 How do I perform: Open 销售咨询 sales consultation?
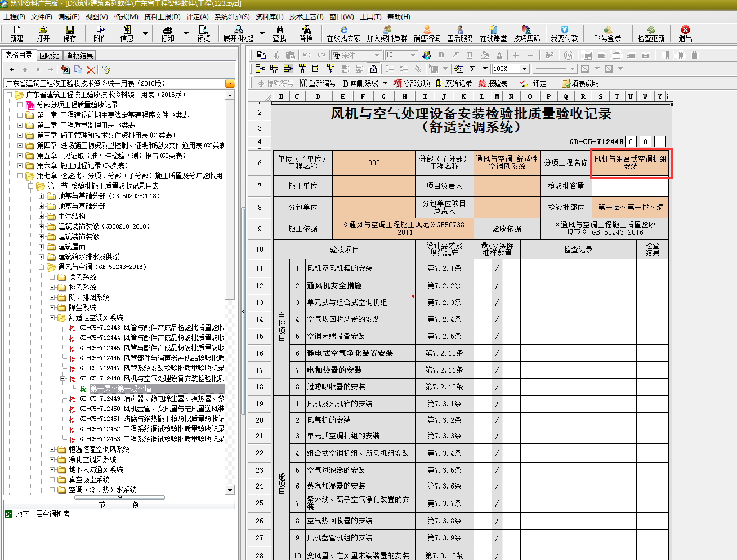pos(427,34)
